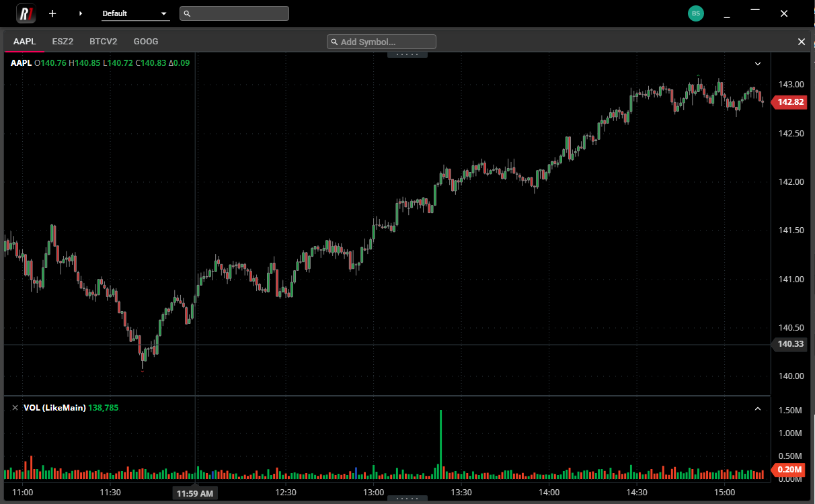Open the Default layout dropdown
The height and width of the screenshot is (504, 815).
click(x=135, y=13)
